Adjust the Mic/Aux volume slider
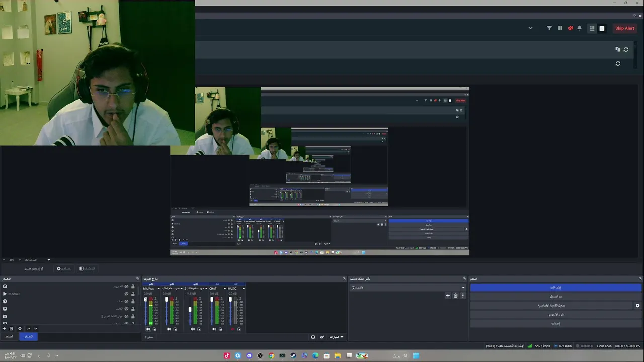This screenshot has width=644, height=362. [145, 311]
